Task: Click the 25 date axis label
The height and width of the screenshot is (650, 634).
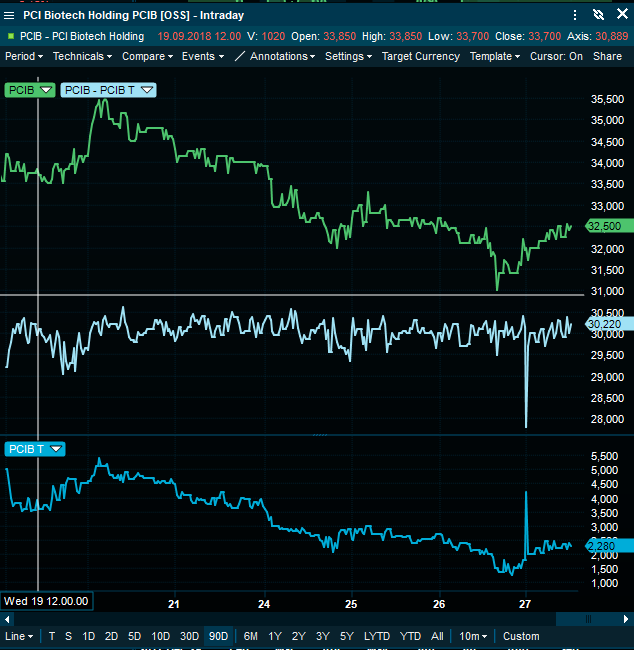Action: pos(351,604)
